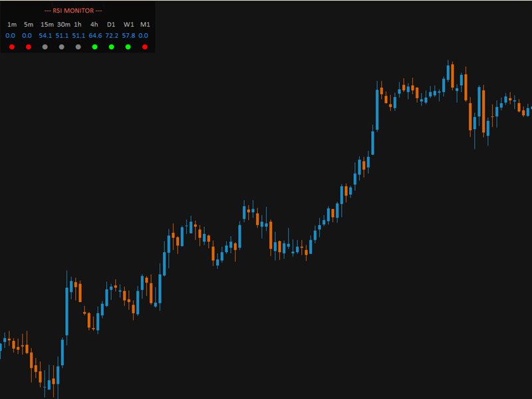Click the gray status dot under 15m
This screenshot has height=399, width=532.
[45, 47]
